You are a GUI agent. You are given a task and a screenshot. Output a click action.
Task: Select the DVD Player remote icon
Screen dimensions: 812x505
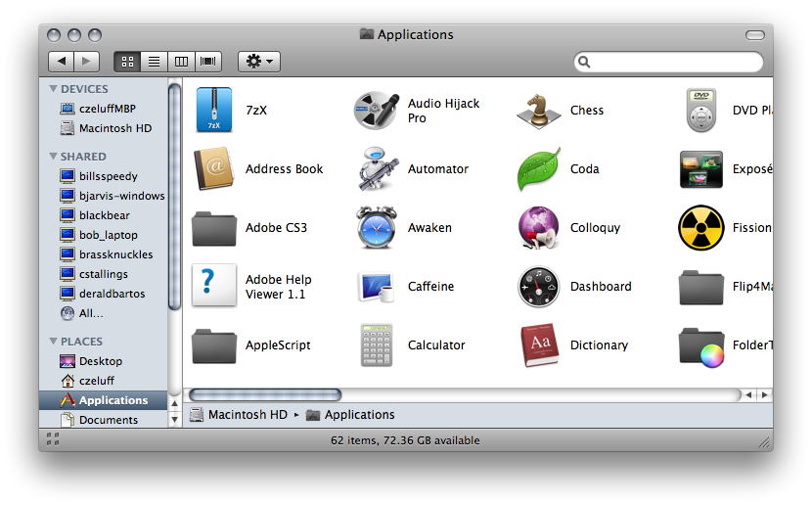coord(701,110)
